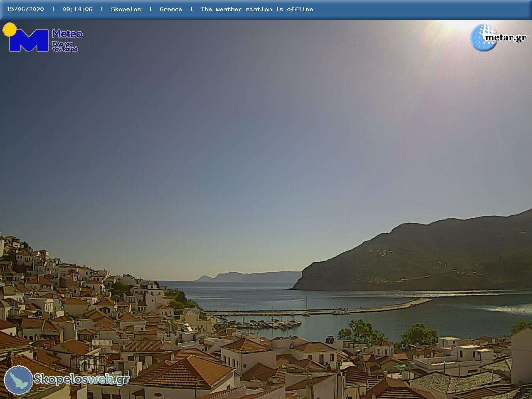Click the 'Όλα για τον καιρό' tagline
532x399 pixels.
click(65, 47)
